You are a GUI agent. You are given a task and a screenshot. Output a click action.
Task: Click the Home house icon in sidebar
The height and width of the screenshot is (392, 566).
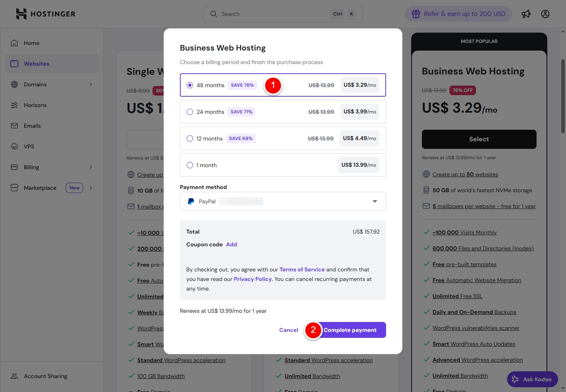(14, 43)
